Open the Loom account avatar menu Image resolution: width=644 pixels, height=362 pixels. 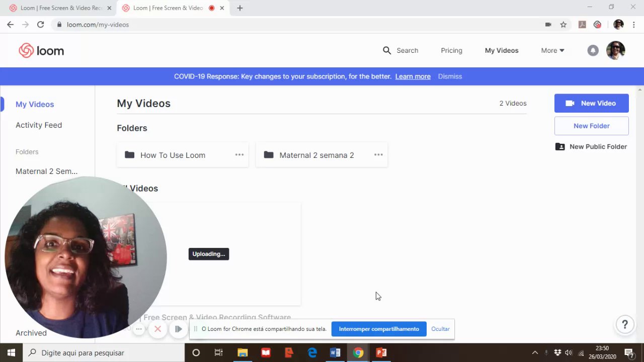[615, 50]
